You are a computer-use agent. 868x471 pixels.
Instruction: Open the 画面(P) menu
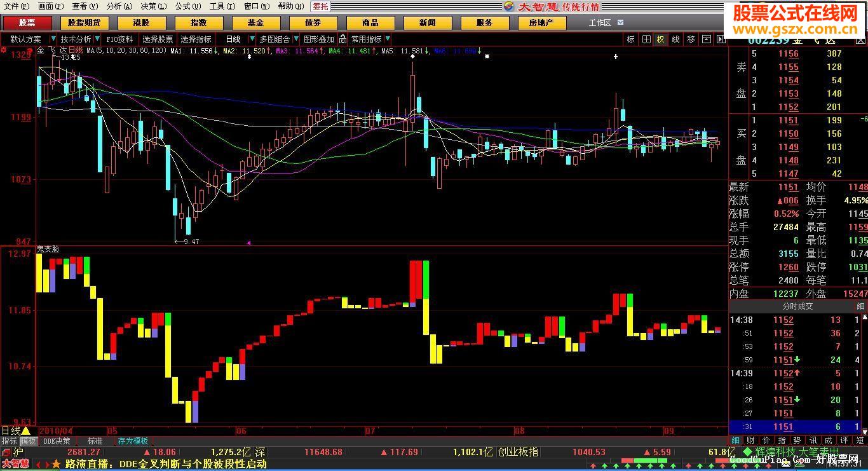click(x=50, y=6)
